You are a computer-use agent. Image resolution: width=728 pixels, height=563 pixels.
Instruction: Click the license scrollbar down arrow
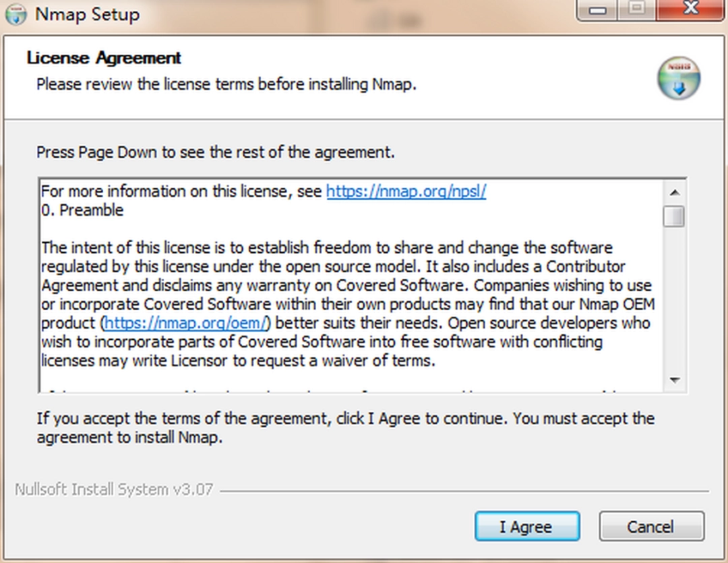tap(674, 380)
